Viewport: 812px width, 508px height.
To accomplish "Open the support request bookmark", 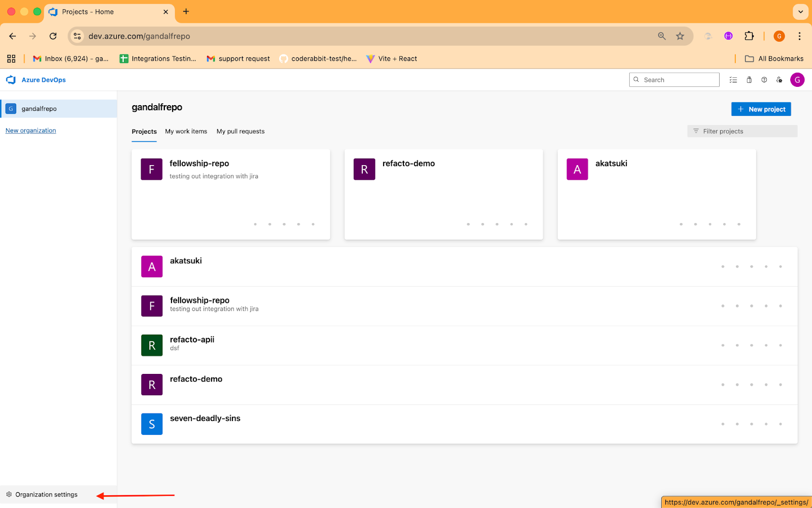I will [x=239, y=58].
